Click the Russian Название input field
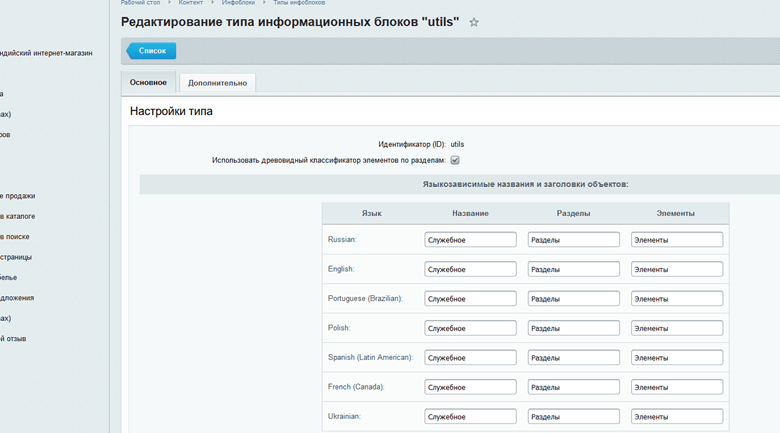This screenshot has height=433, width=780. (470, 240)
